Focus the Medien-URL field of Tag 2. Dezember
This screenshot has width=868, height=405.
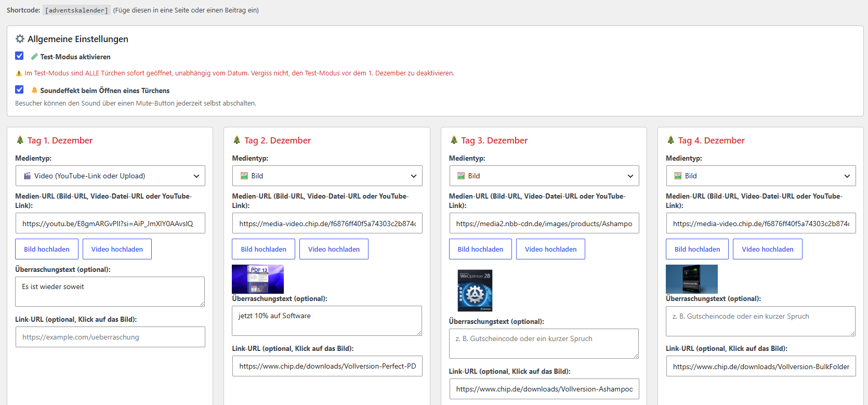[327, 223]
